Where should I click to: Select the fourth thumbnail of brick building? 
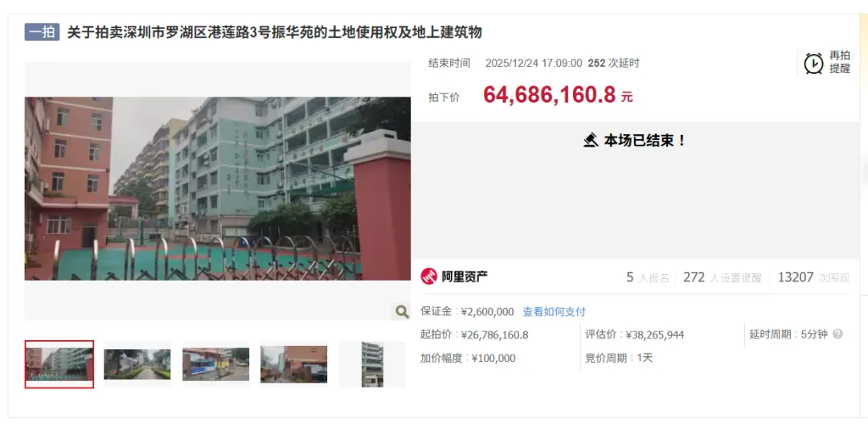pyautogui.click(x=294, y=364)
